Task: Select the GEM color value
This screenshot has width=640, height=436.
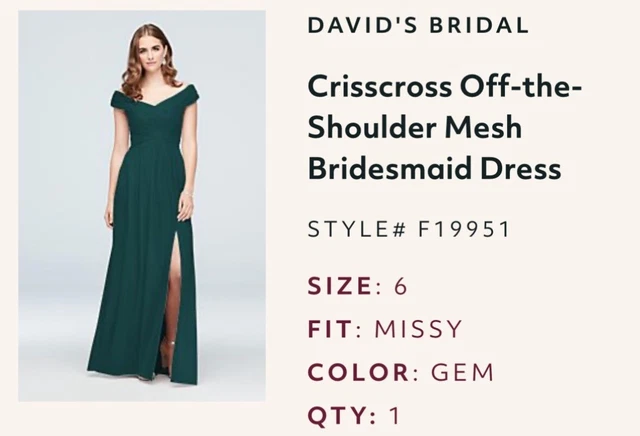Action: [x=463, y=372]
